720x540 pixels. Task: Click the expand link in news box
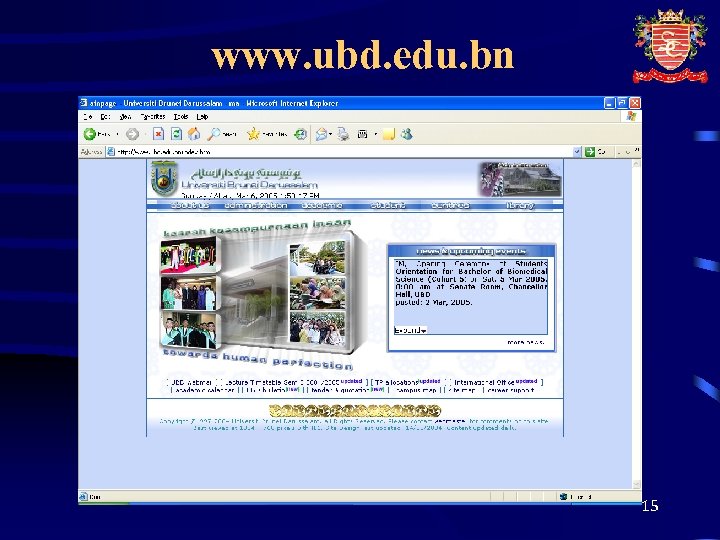click(411, 330)
